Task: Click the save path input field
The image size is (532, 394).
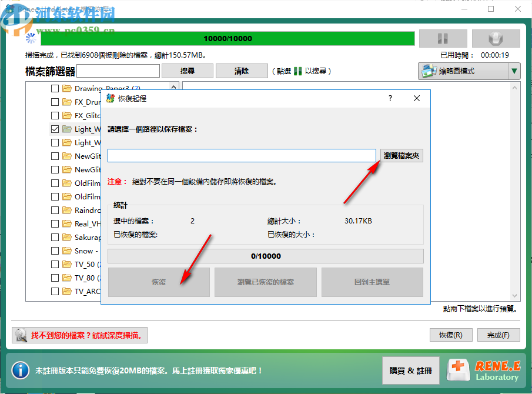Action: [x=242, y=156]
